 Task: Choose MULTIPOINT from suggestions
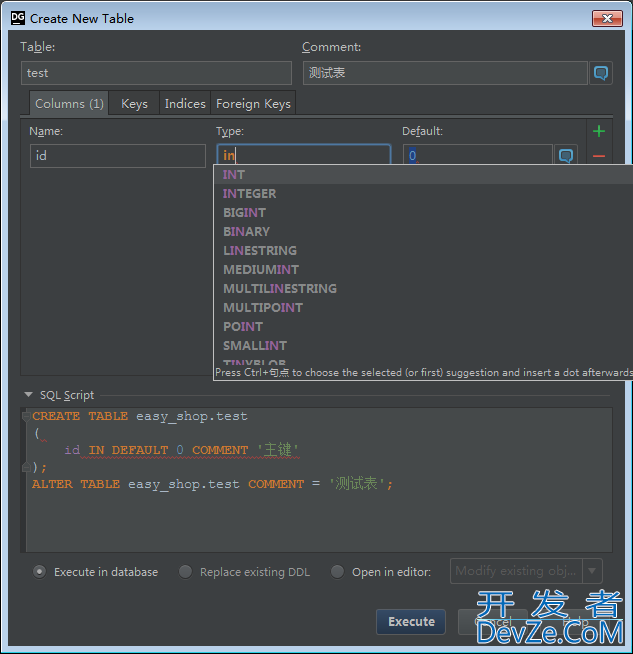click(x=423, y=307)
